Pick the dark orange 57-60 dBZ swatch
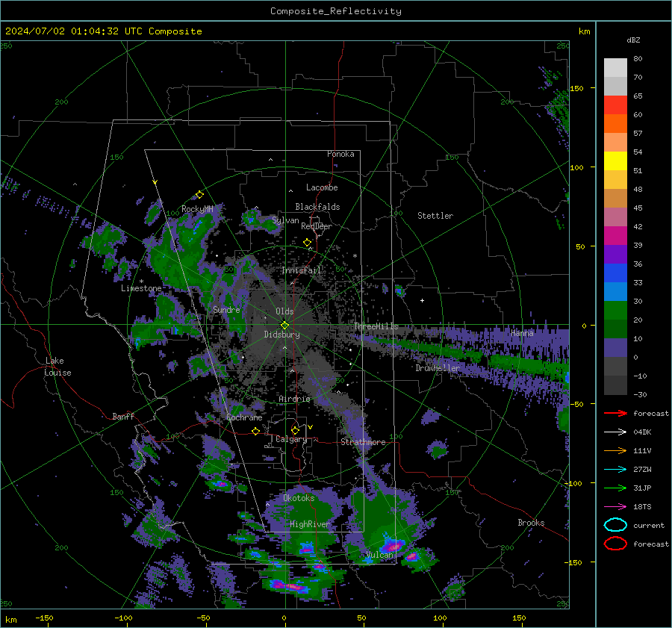Viewport: 672px width, 628px height. tap(615, 124)
